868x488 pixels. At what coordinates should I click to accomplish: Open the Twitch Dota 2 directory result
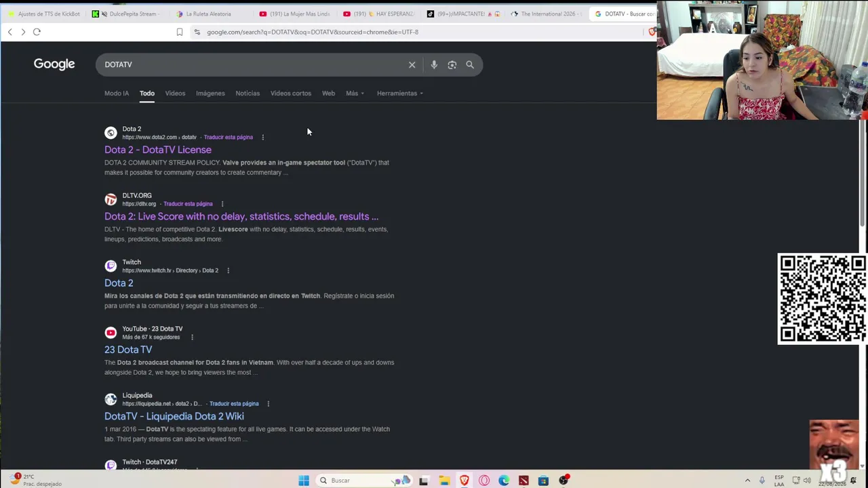click(119, 283)
